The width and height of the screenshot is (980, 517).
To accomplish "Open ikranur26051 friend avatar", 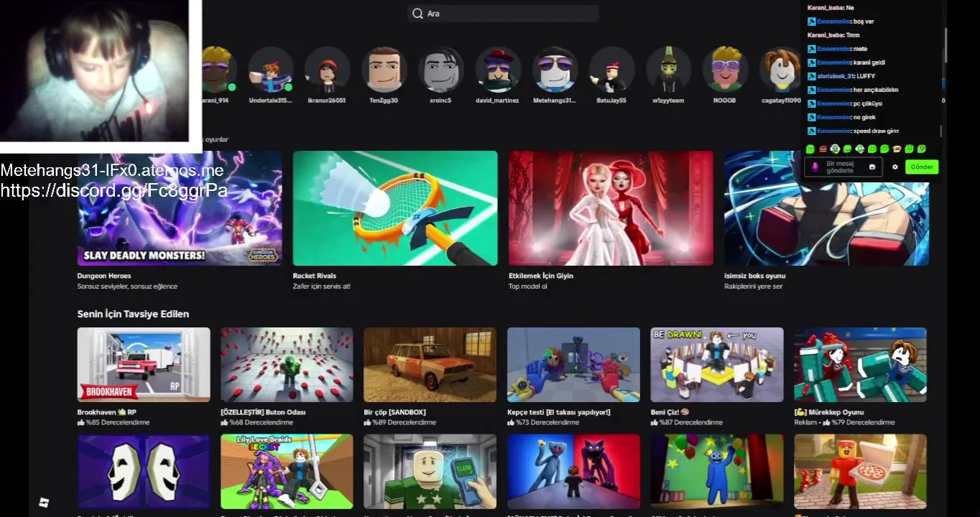I will pos(328,70).
